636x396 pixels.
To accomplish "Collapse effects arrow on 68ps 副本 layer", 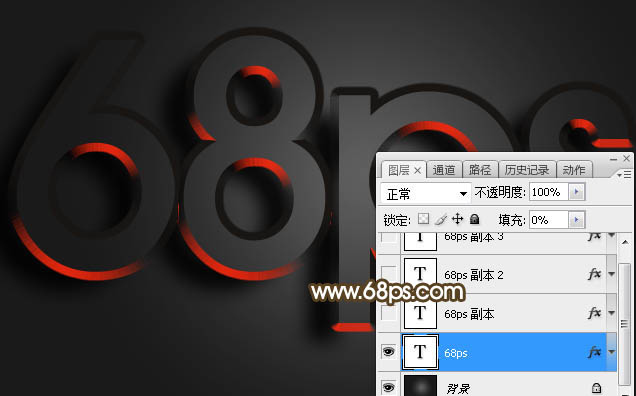I will click(x=612, y=313).
